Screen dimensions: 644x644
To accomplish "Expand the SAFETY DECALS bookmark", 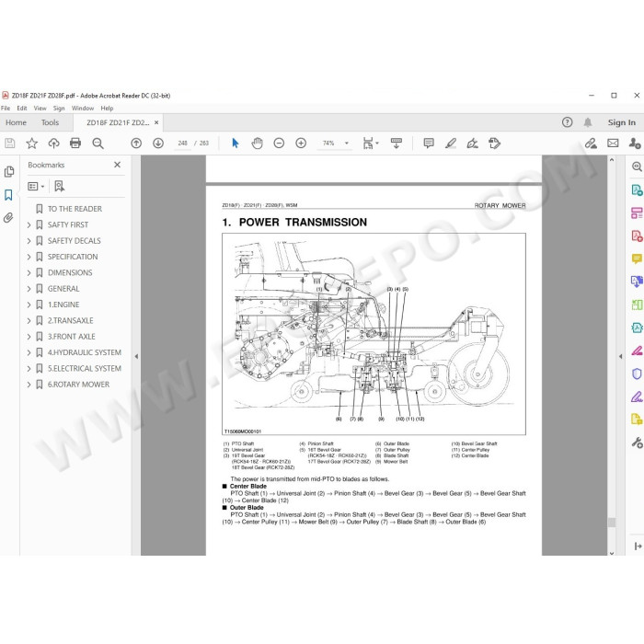I will pyautogui.click(x=29, y=241).
